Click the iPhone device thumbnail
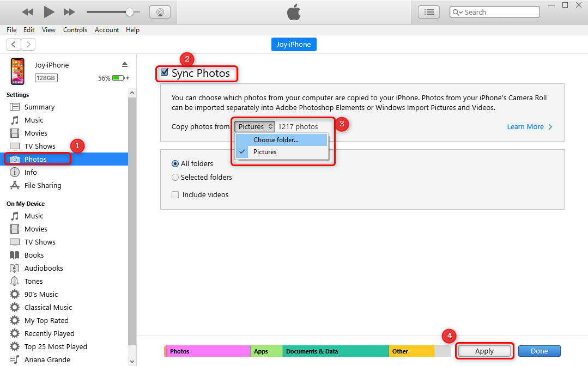 (x=17, y=71)
